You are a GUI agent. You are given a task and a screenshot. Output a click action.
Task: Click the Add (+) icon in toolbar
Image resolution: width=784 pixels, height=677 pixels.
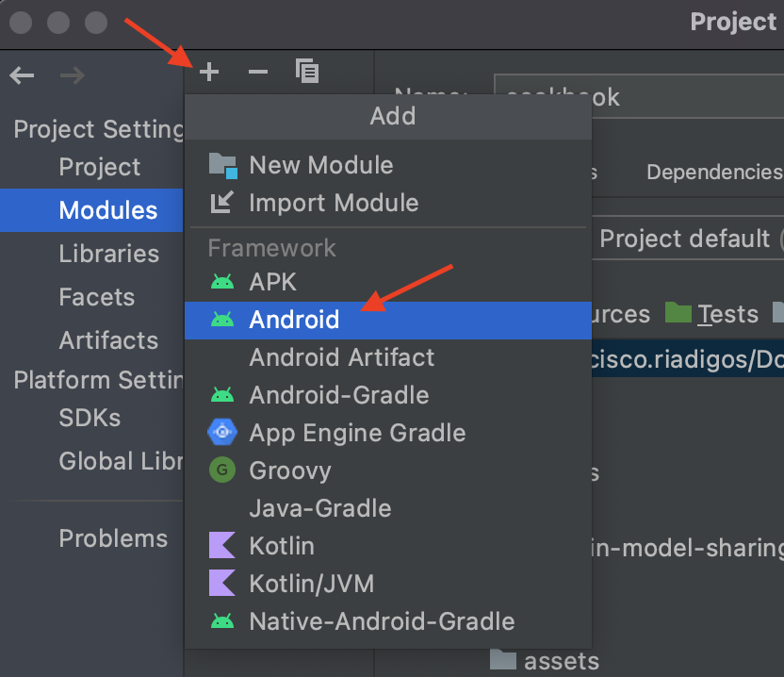pyautogui.click(x=208, y=71)
